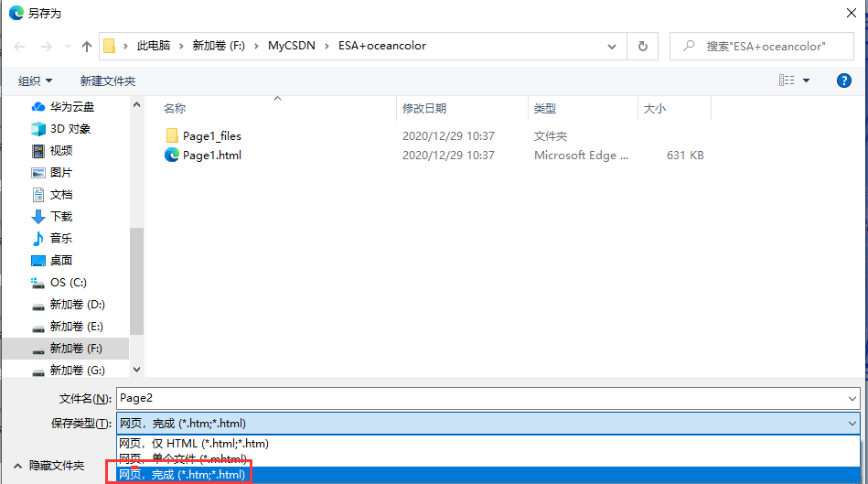Click the 视频 film icon
868x484 pixels.
pos(38,151)
